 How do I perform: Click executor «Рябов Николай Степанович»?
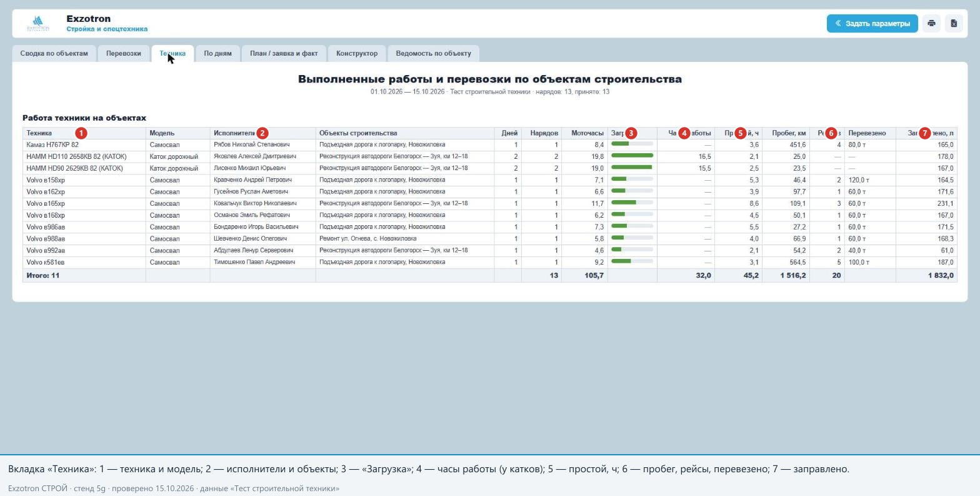click(251, 145)
